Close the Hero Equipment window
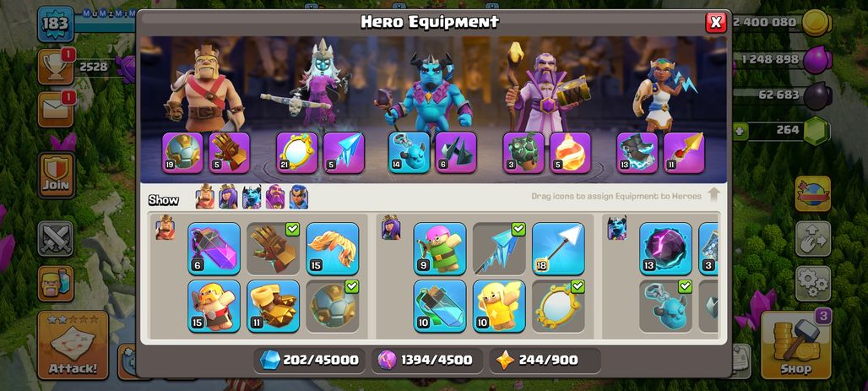This screenshot has height=391, width=868. [716, 22]
